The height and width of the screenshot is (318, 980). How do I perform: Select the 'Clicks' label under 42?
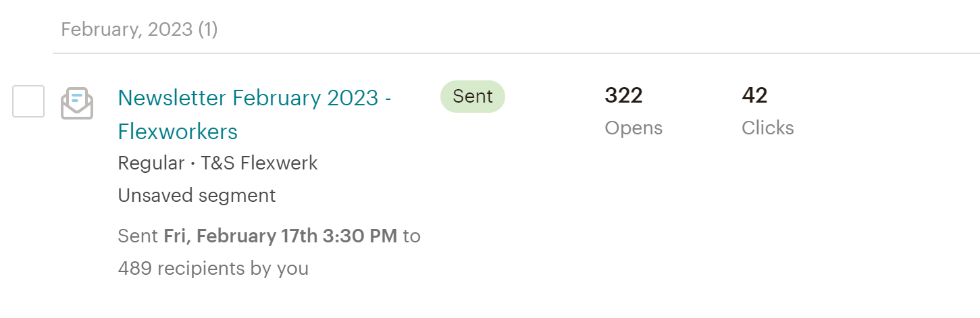pyautogui.click(x=768, y=128)
